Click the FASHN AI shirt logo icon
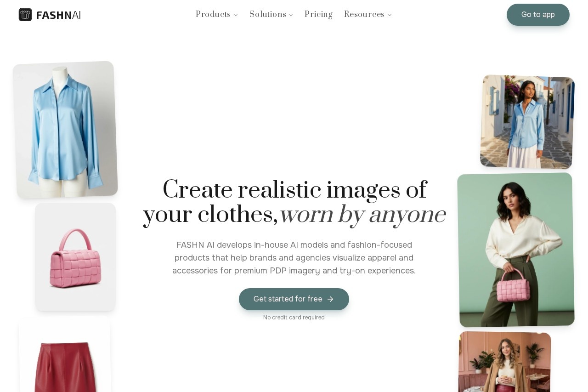 [25, 15]
